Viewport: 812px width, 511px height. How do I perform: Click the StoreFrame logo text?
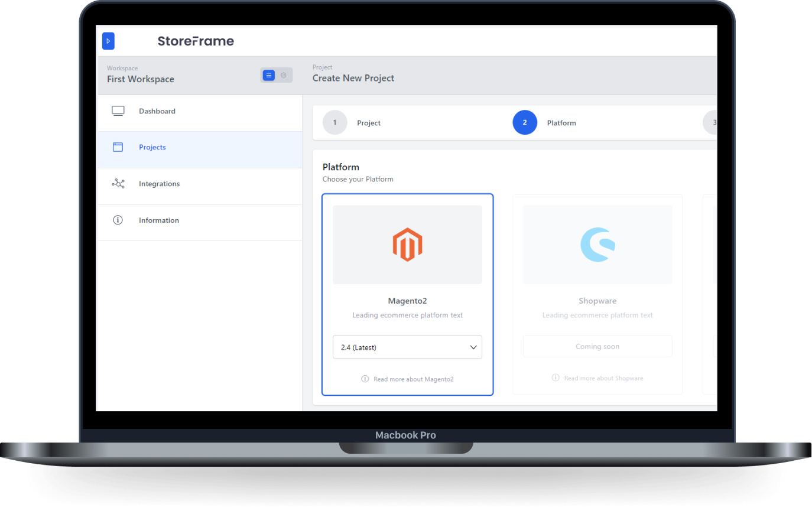pyautogui.click(x=196, y=41)
